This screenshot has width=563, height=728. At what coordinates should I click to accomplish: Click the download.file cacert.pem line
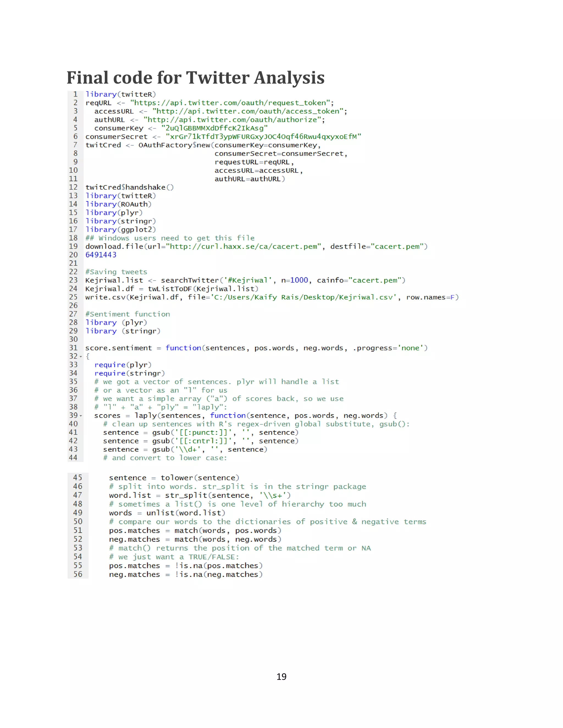(256, 247)
